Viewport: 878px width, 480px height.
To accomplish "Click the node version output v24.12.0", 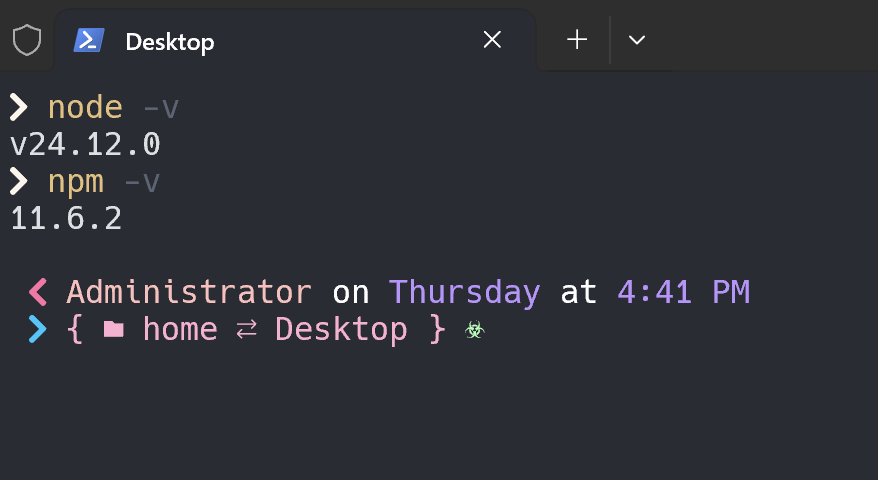I will pyautogui.click(x=85, y=145).
